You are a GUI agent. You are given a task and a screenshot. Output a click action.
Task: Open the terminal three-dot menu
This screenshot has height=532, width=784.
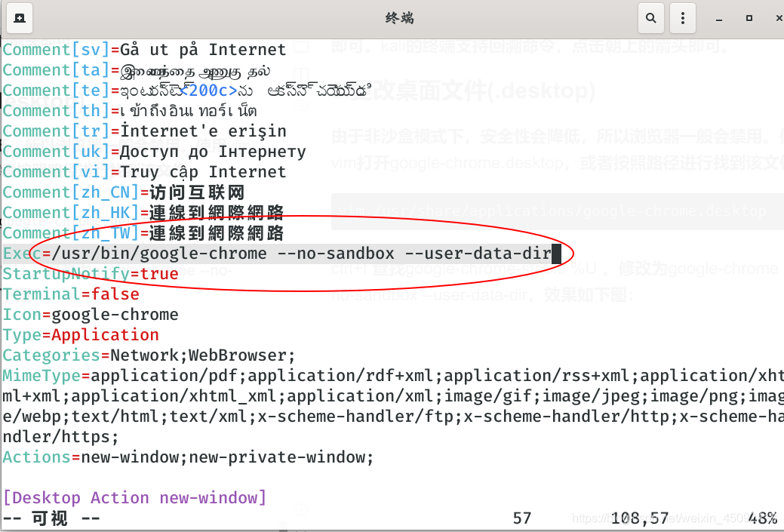click(x=682, y=18)
